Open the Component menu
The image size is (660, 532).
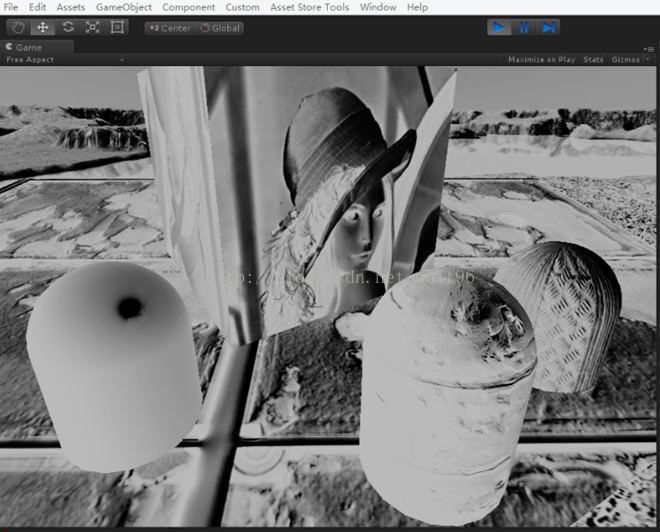click(x=188, y=7)
